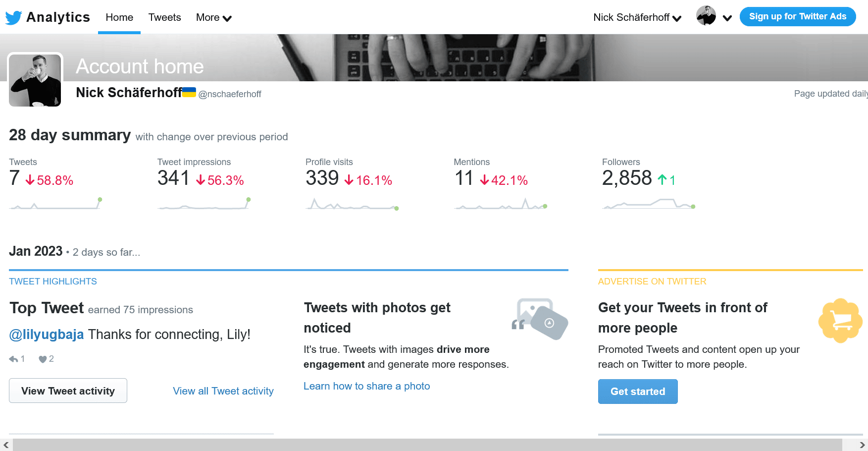868x451 pixels.
Task: Click the large profile photo thumbnail
Action: 35,80
